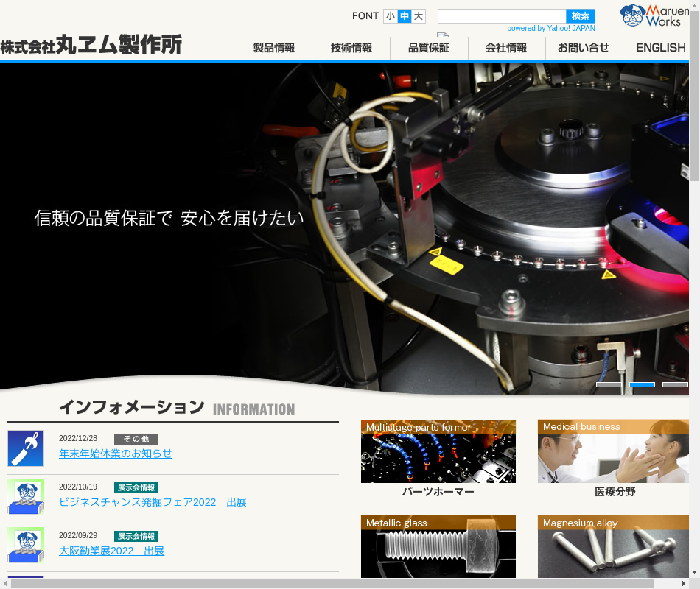The height and width of the screenshot is (589, 700).
Task: Select the first slideshow indicator bar
Action: (x=609, y=384)
